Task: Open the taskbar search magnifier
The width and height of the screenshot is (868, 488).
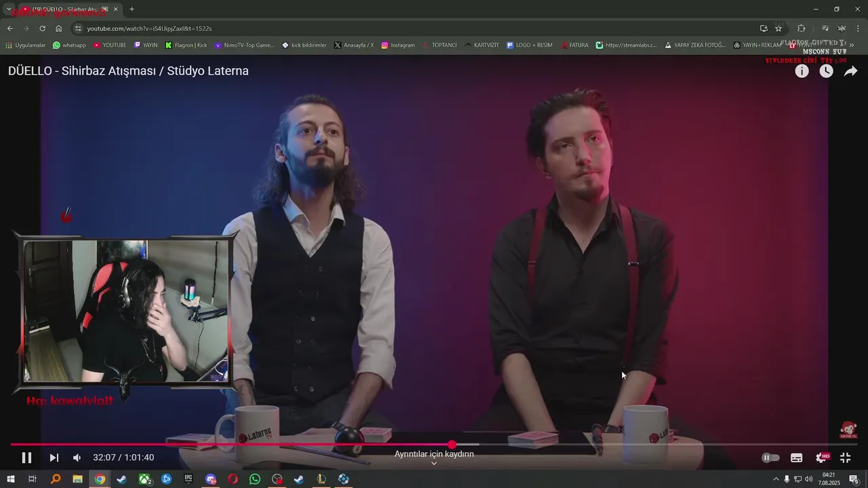Action: pyautogui.click(x=56, y=479)
